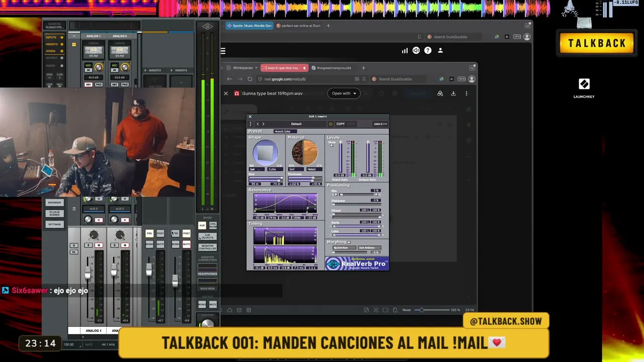Open the Browser panel in the mixer
The height and width of the screenshot is (362, 644).
click(x=54, y=203)
